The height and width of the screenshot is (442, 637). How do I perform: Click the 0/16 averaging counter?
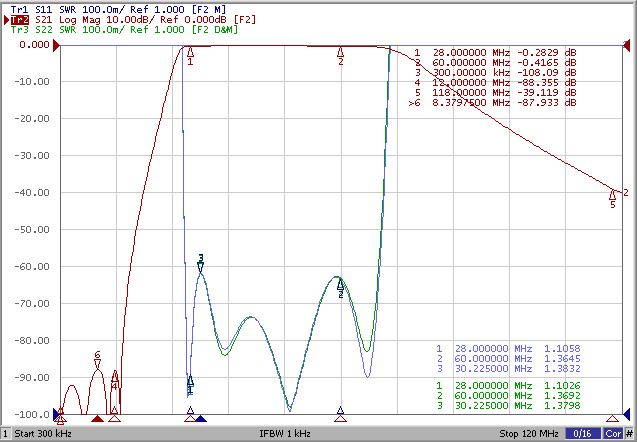click(583, 433)
